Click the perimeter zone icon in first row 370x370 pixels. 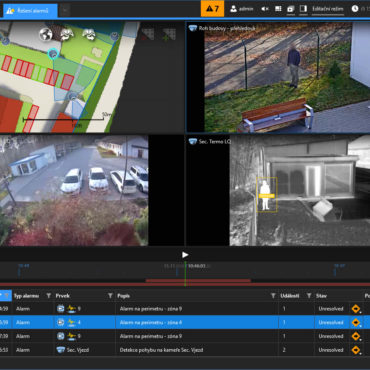[71, 309]
